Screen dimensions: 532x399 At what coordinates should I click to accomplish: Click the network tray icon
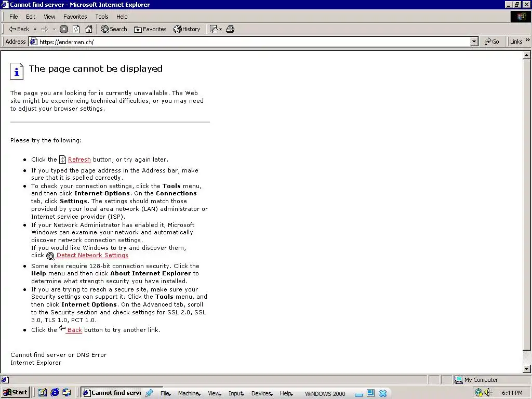pos(478,393)
